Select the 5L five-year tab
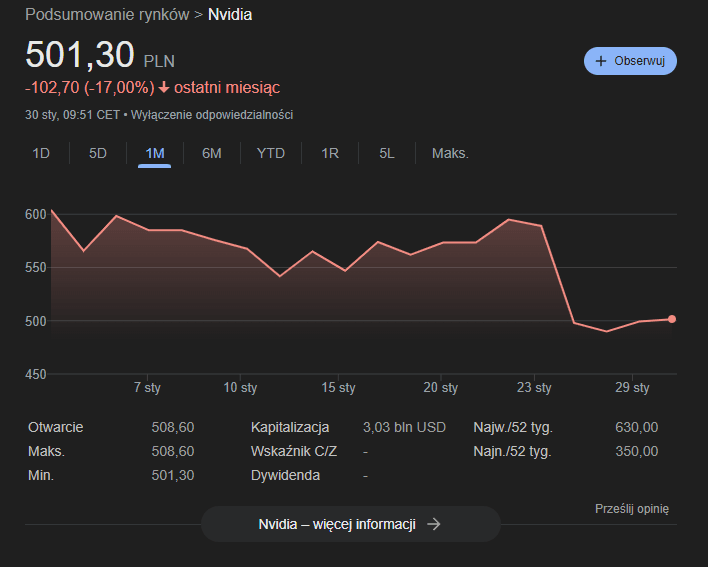This screenshot has width=708, height=567. click(x=387, y=153)
